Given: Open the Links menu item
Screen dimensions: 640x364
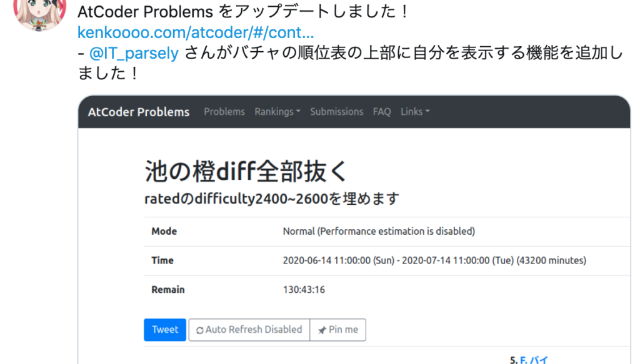Looking at the screenshot, I should pos(411,112).
